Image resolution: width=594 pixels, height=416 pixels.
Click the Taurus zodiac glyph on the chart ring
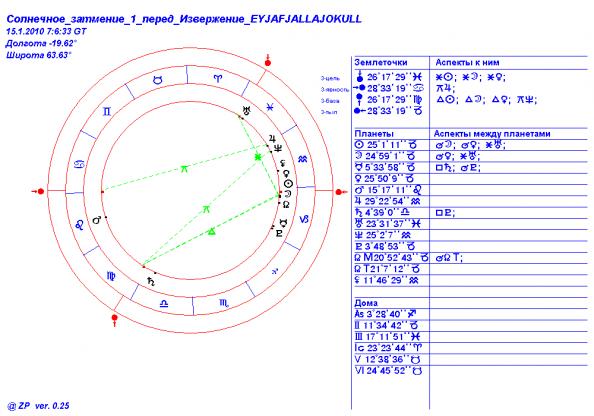pos(158,80)
